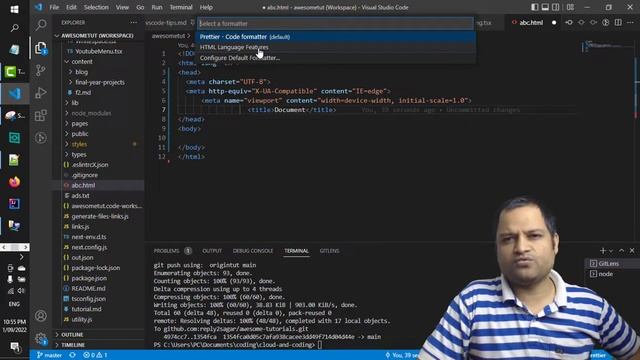The height and width of the screenshot is (360, 640).
Task: Click the split editor right icon
Action: pos(618,22)
